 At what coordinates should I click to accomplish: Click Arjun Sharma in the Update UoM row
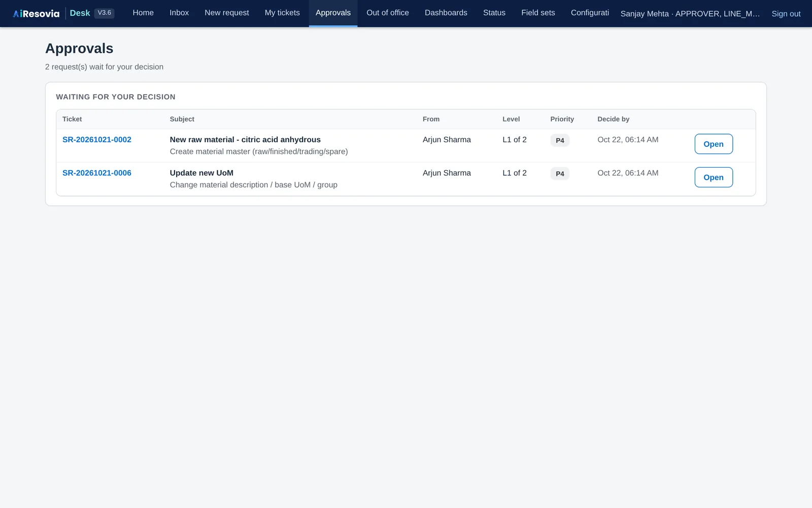click(x=447, y=173)
